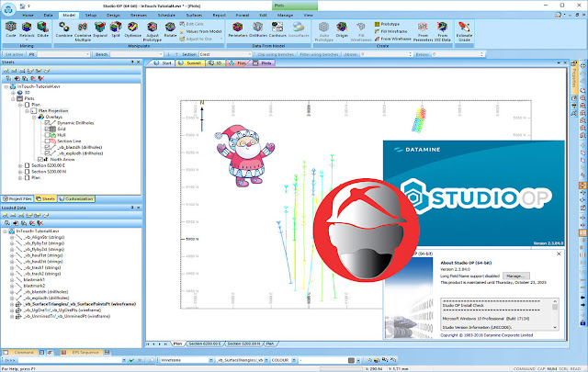Image resolution: width=588 pixels, height=372 pixels.
Task: Switch to the Reserves ribbon tab
Action: click(x=139, y=15)
